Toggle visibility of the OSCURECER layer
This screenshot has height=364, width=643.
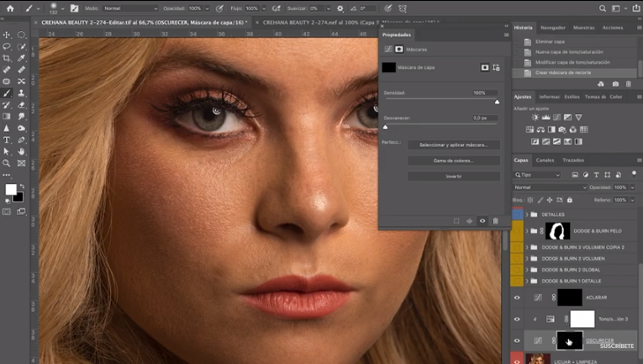517,341
